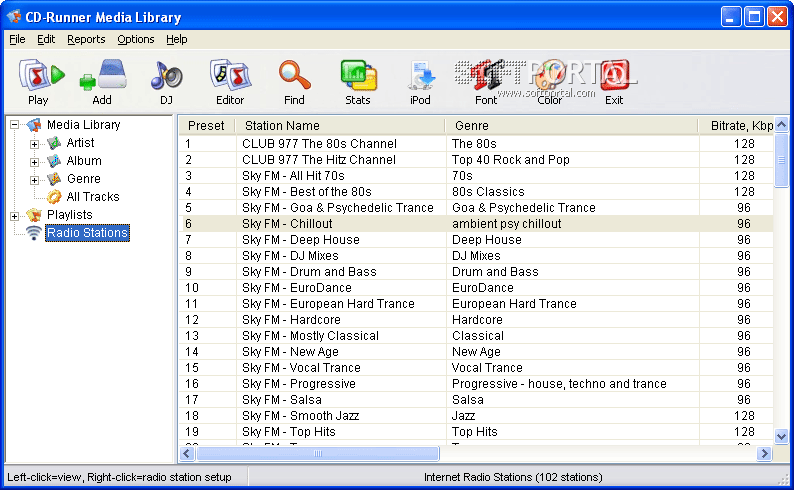Click the Add media toolbar icon

pyautogui.click(x=103, y=75)
